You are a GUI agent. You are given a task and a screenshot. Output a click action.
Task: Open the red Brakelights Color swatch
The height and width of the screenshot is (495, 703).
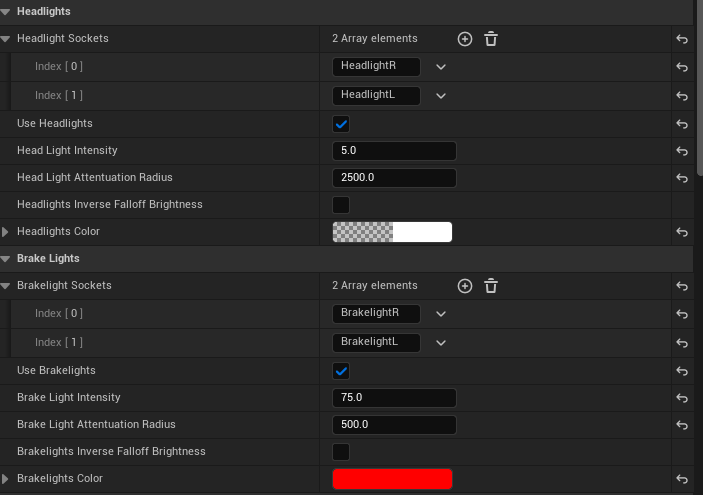tap(392, 479)
